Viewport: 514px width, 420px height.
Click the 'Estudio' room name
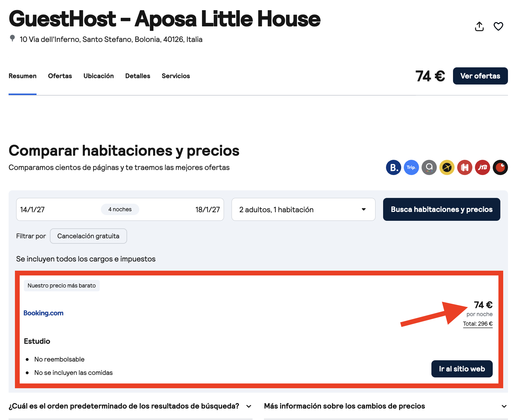click(x=37, y=341)
